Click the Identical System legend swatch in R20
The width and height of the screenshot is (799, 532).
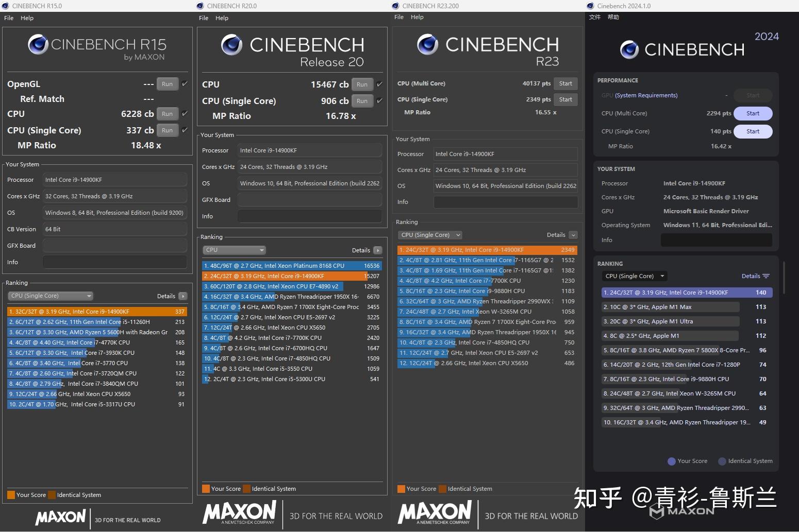[246, 489]
